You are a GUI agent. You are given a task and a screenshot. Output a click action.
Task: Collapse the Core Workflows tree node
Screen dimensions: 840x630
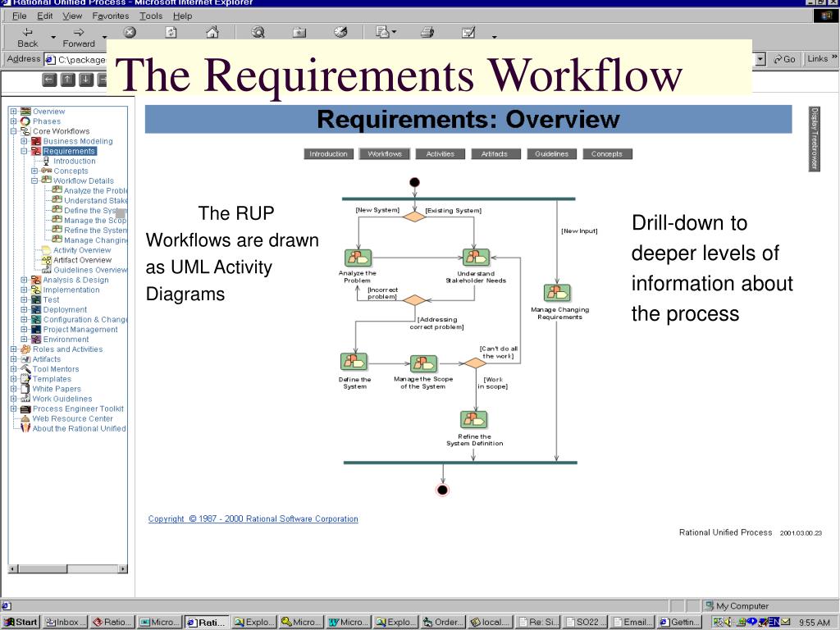click(x=13, y=131)
